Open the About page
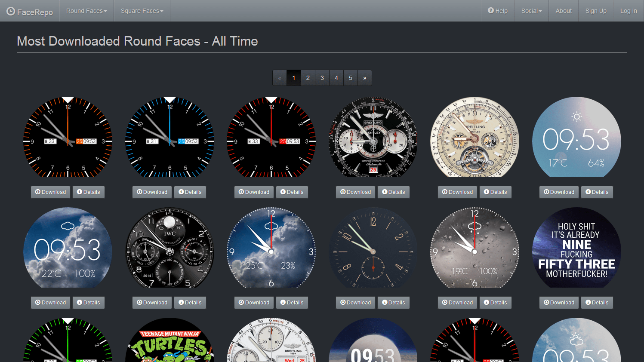The image size is (644, 362). [564, 11]
